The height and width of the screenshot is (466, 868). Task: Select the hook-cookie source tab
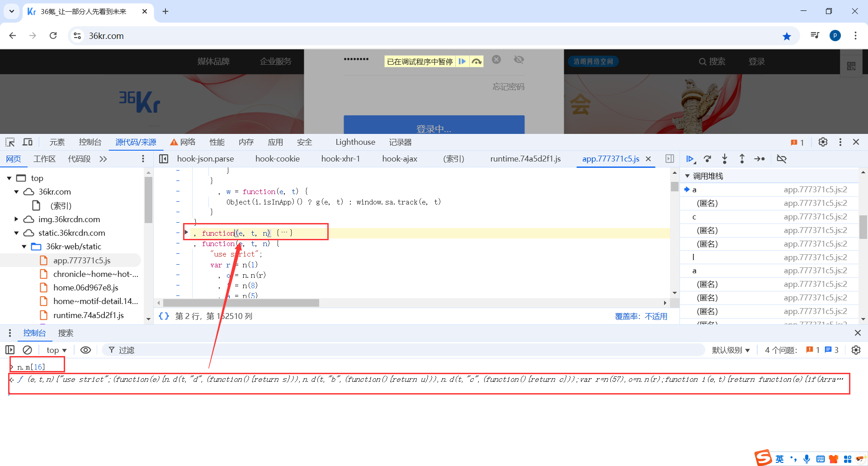tap(277, 158)
